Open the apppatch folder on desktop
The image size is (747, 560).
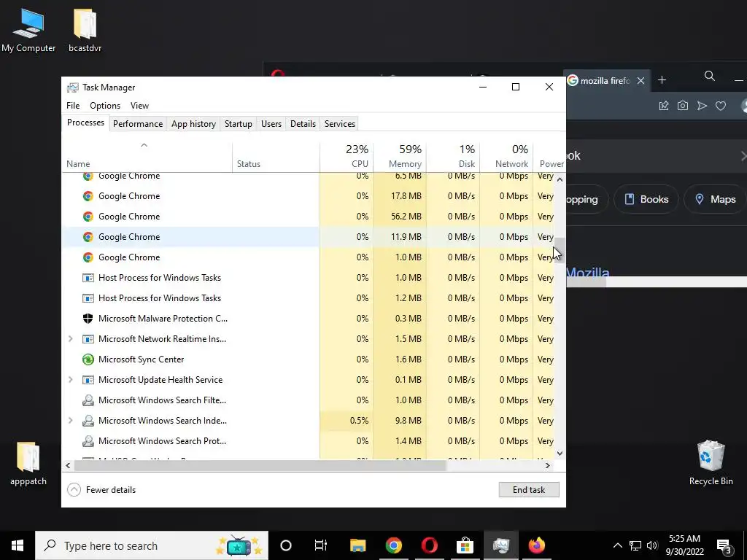click(x=28, y=463)
